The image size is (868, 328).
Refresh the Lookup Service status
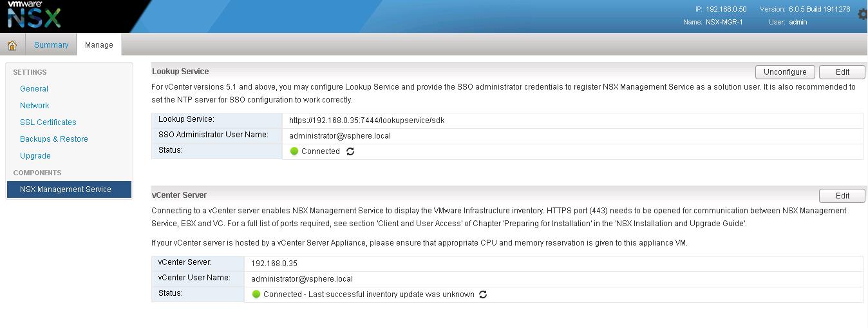point(350,151)
